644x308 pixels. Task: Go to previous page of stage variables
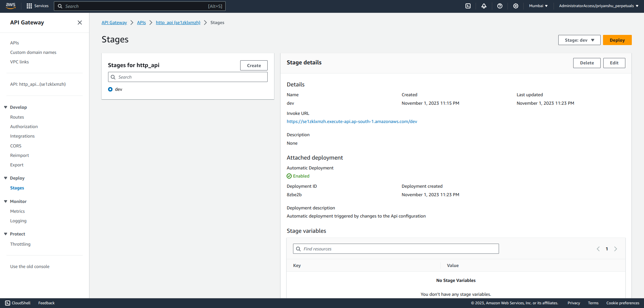pos(598,249)
